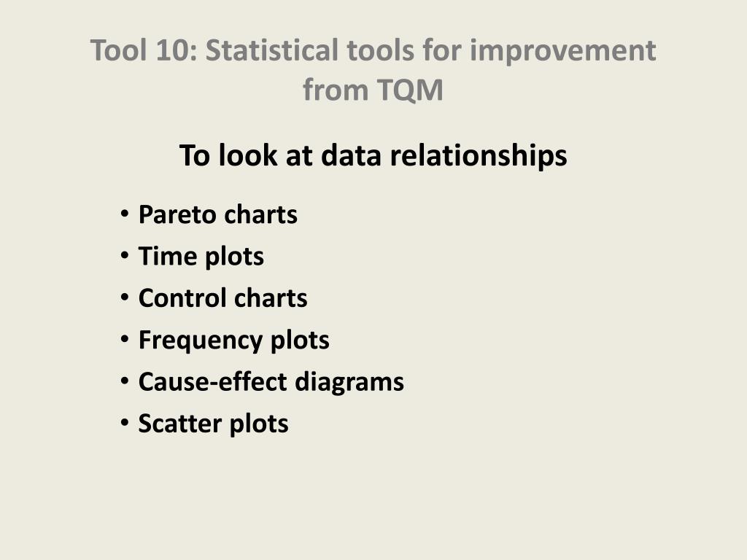Click the bullet dot before 'Frequency plots'
The height and width of the screenshot is (560, 747).
[x=125, y=340]
